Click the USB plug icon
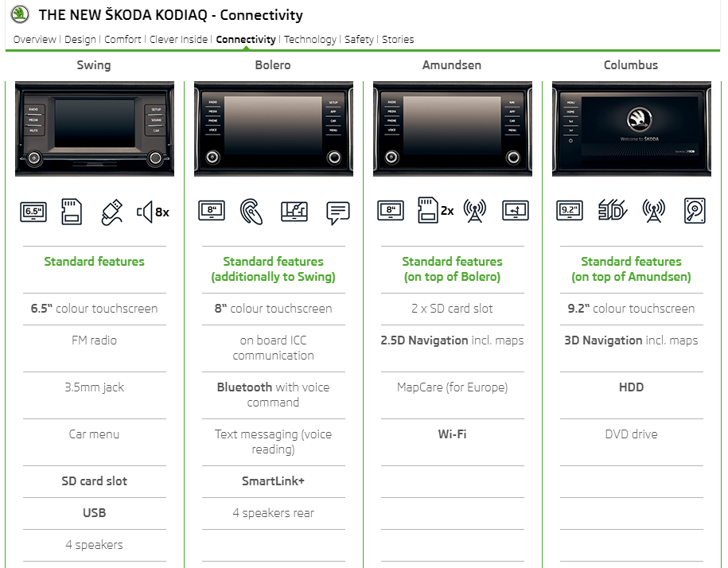The width and height of the screenshot is (728, 568). 112,212
